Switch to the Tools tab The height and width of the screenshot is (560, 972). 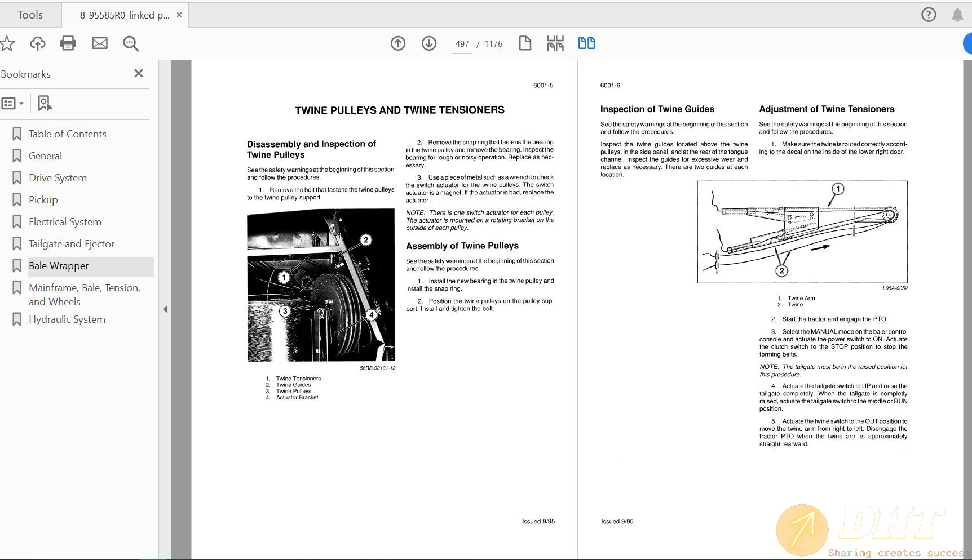[x=30, y=15]
